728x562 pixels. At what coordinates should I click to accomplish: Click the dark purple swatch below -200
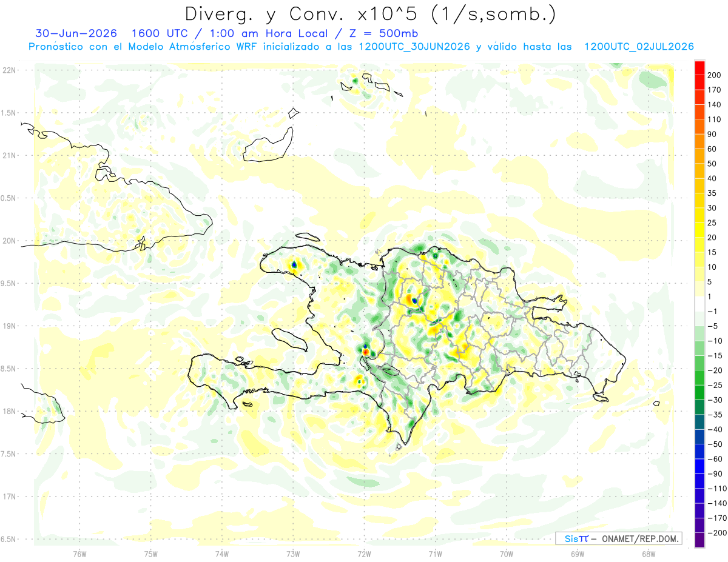[699, 540]
